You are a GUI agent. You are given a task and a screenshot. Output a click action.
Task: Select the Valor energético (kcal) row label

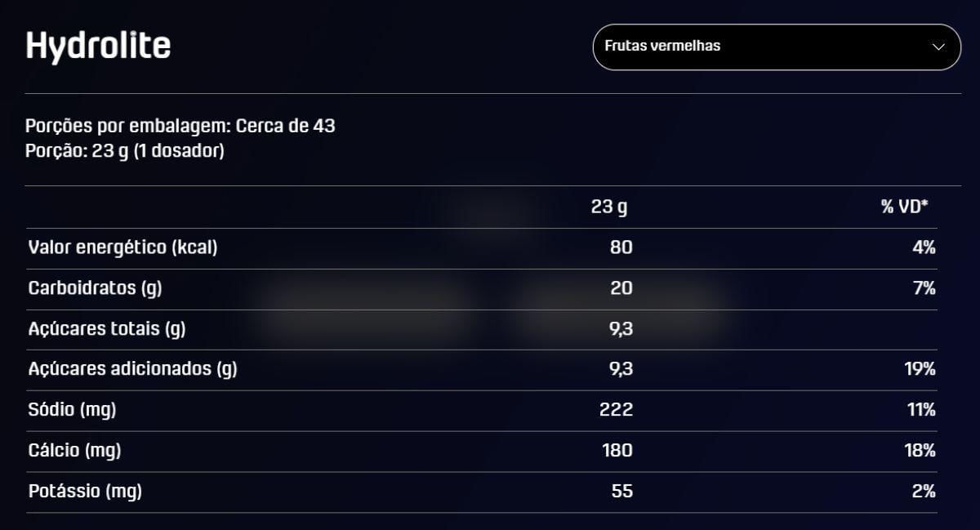pos(122,247)
